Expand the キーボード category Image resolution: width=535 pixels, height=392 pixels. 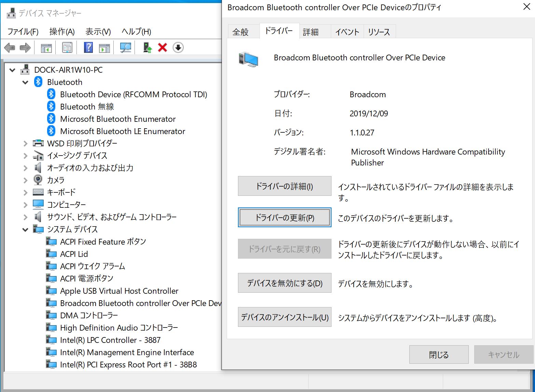[x=25, y=193]
